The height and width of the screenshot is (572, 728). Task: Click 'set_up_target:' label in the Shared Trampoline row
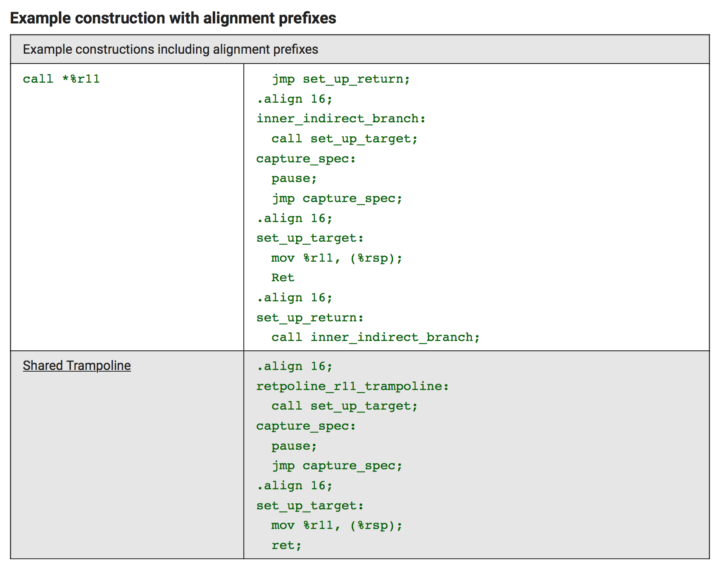click(310, 506)
